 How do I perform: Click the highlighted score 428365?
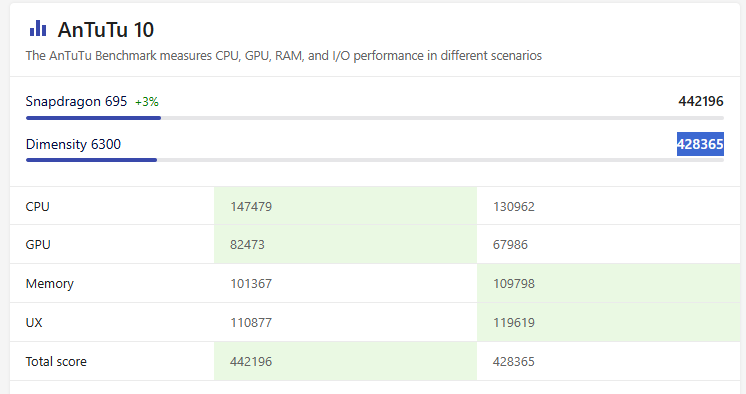700,144
